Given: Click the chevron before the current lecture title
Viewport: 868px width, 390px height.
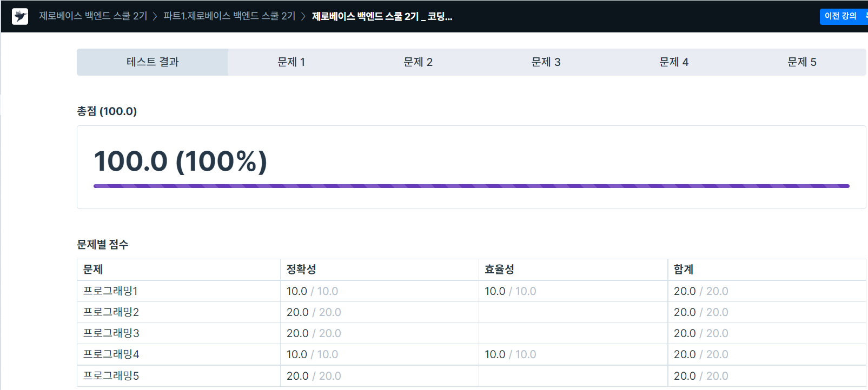Looking at the screenshot, I should tap(303, 16).
